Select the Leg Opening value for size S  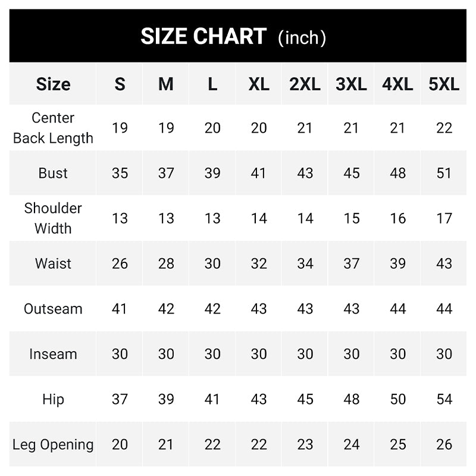pyautogui.click(x=120, y=444)
